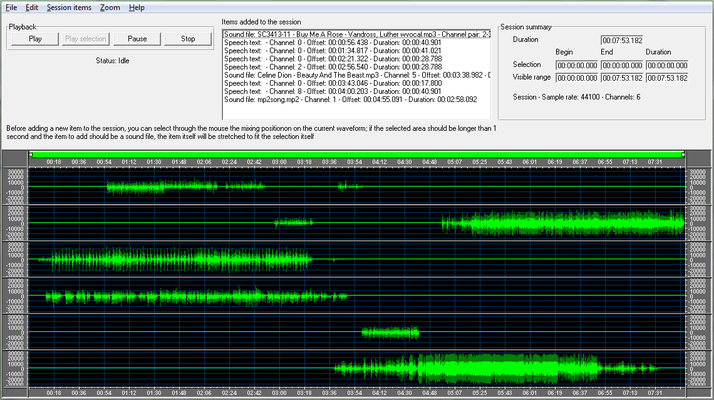
Task: Click the Selection End time field
Action: pyautogui.click(x=622, y=66)
